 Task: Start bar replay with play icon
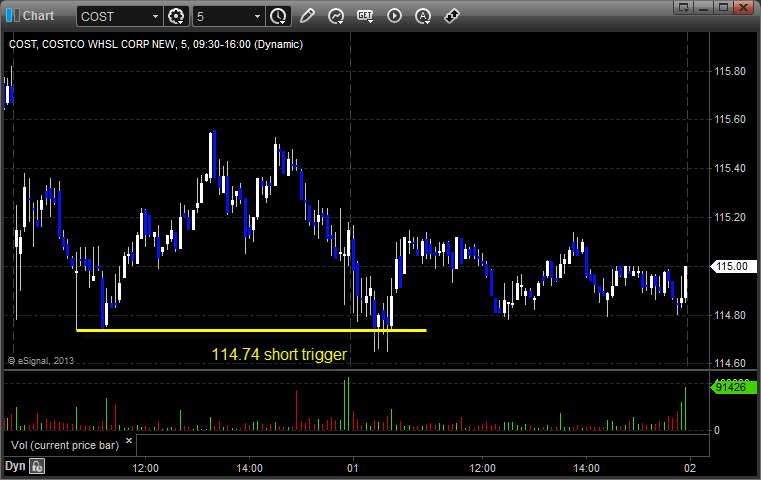tap(394, 16)
